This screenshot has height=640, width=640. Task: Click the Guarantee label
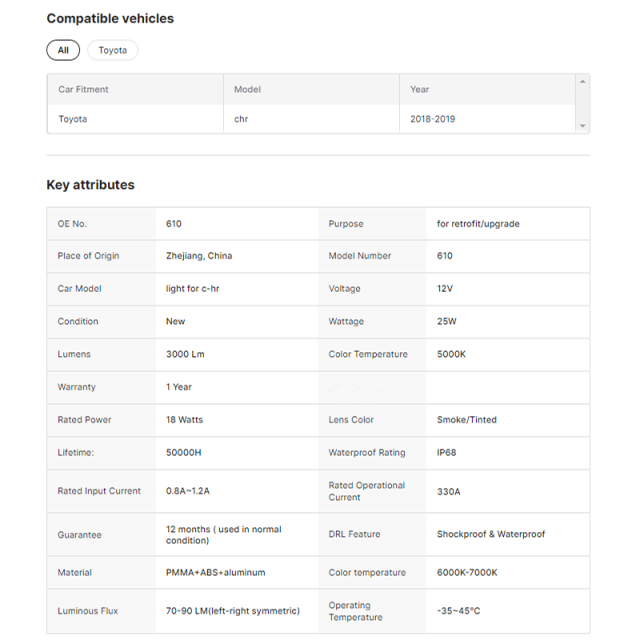(x=79, y=535)
